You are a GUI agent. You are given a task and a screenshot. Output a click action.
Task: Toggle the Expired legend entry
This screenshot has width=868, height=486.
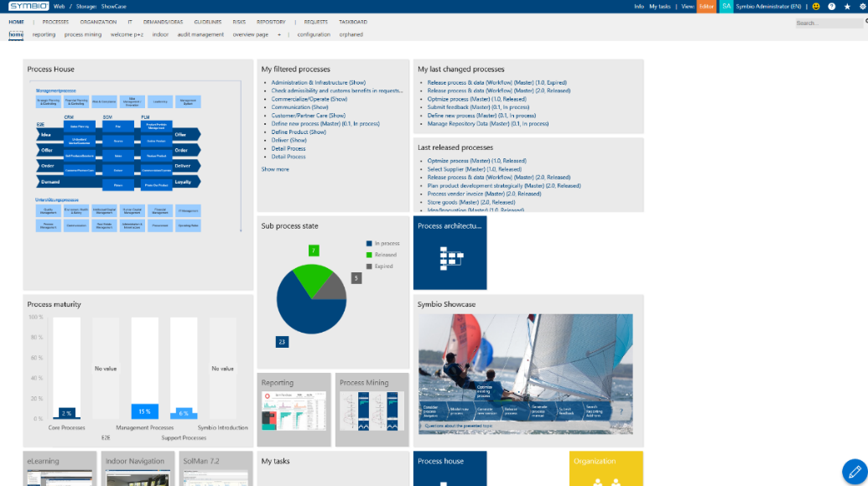[379, 266]
